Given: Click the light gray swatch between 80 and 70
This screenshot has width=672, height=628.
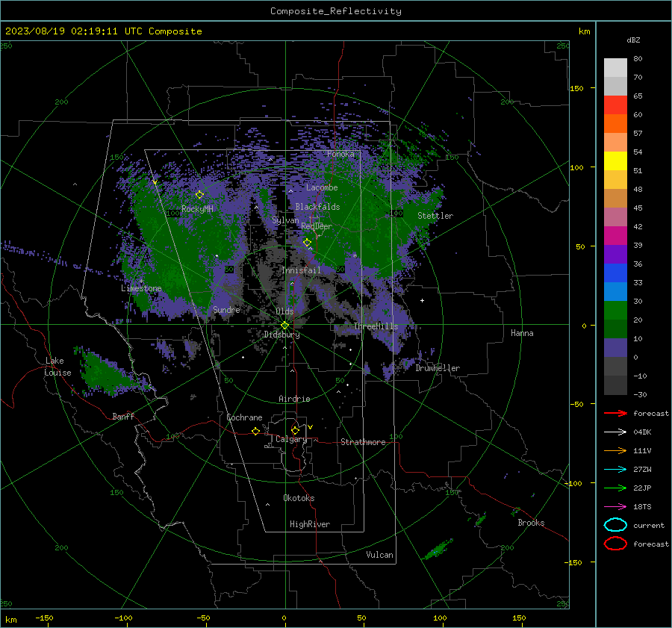Looking at the screenshot, I should [x=615, y=68].
